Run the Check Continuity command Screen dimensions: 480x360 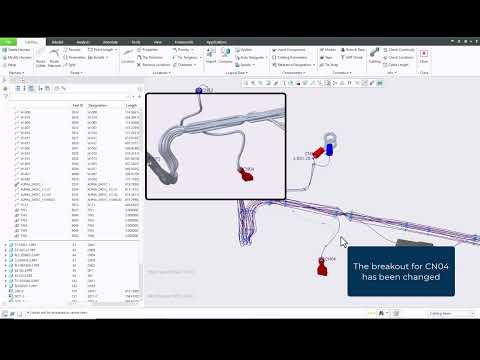click(x=399, y=50)
